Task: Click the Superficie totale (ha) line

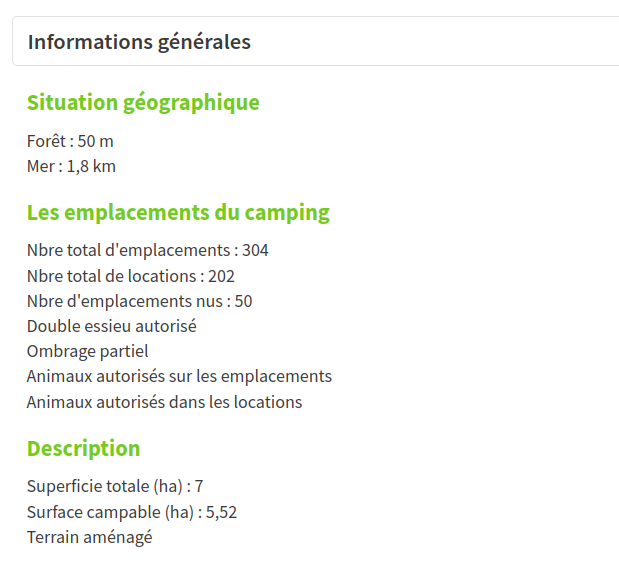Action: click(115, 487)
